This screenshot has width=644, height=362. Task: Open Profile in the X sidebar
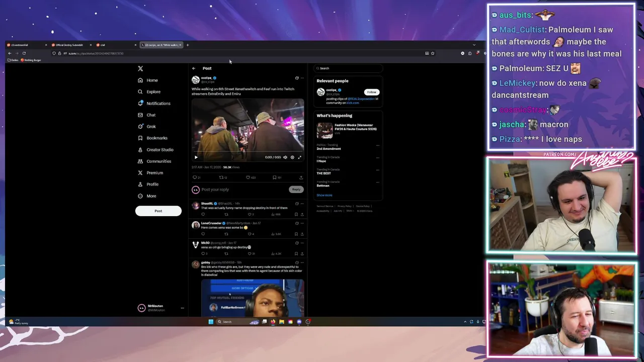pos(148,185)
